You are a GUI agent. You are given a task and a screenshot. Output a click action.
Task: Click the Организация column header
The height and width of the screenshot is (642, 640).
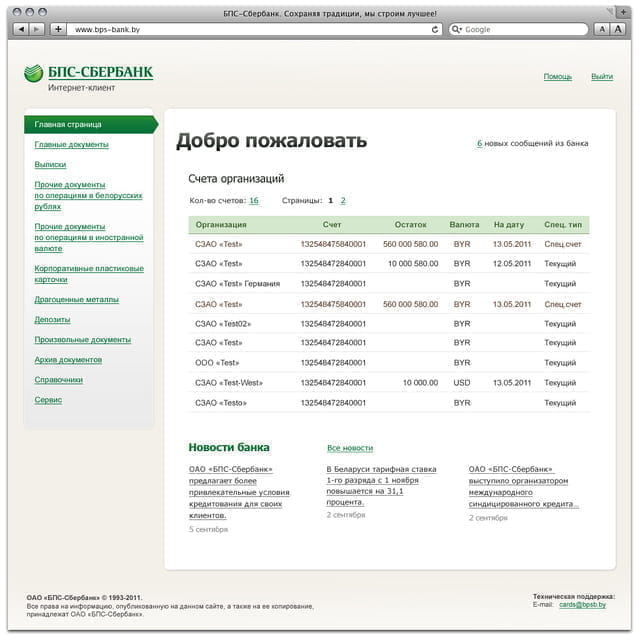[221, 225]
